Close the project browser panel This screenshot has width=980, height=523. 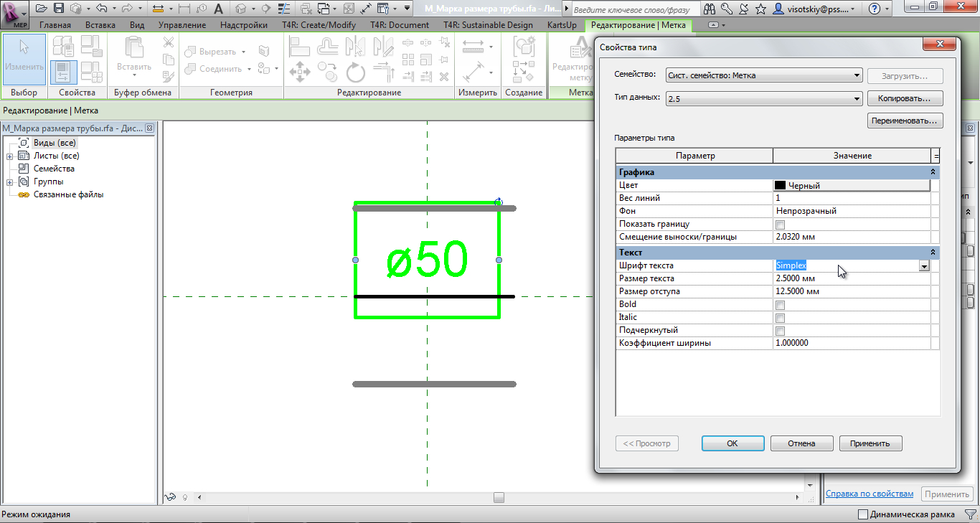pos(149,128)
